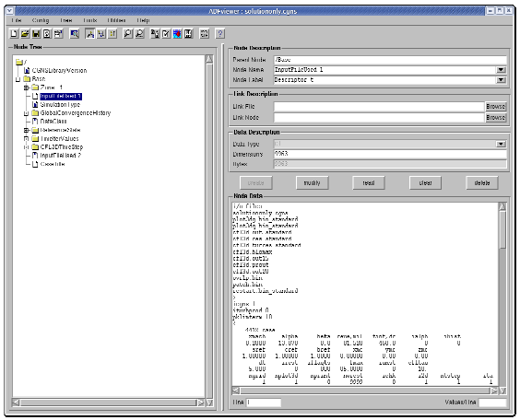Open the Tools menu
520x420 pixels.
89,20
